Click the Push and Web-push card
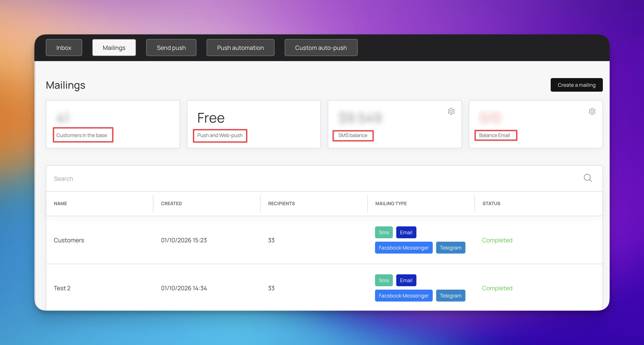The width and height of the screenshot is (644, 345). 253,124
